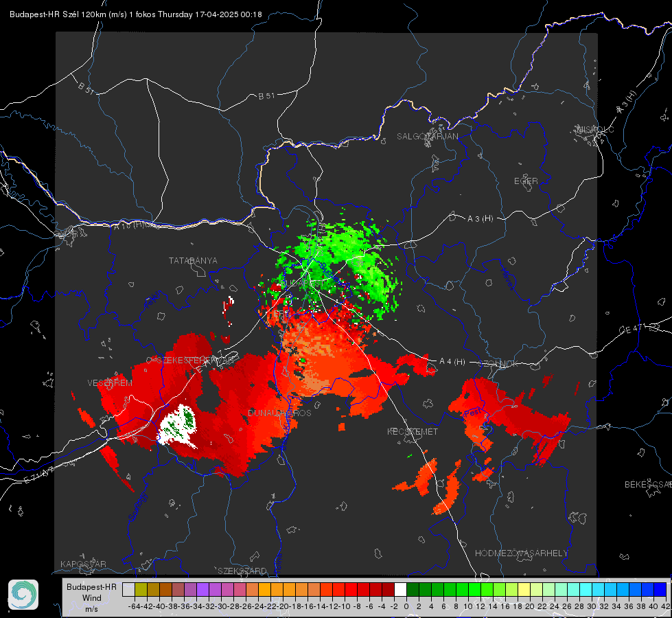Click the SZEKSZÁRD city label
Viewport: 672px width, 618px height.
pos(242,571)
